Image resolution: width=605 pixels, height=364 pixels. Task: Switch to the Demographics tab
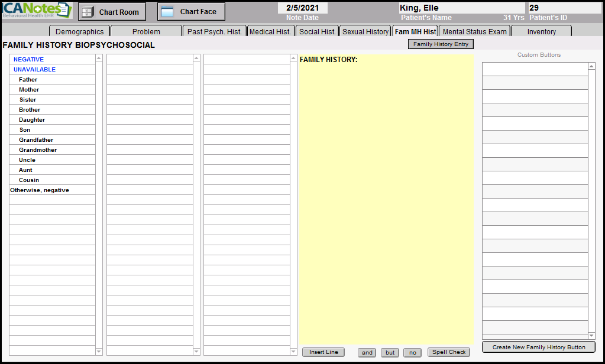(x=79, y=31)
